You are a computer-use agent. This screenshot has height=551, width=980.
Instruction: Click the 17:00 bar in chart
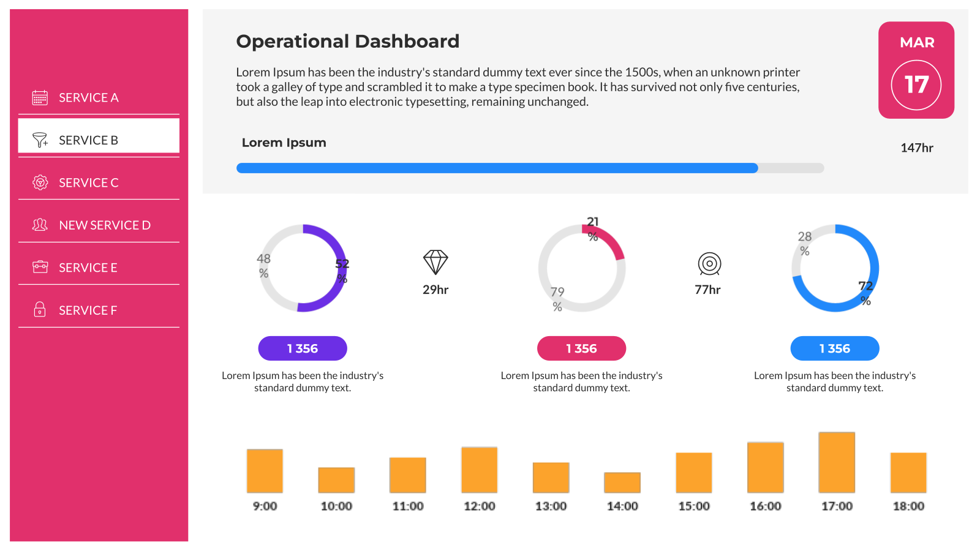[837, 462]
